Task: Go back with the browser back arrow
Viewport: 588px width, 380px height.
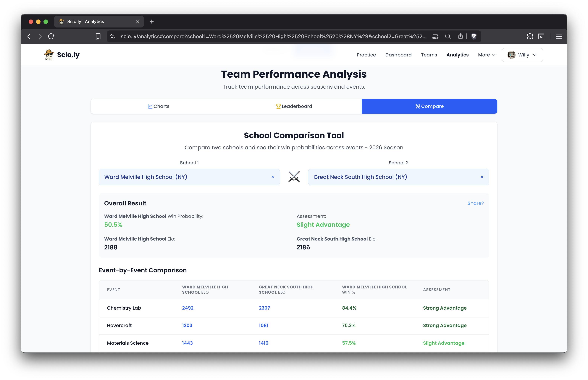Action: pos(29,37)
